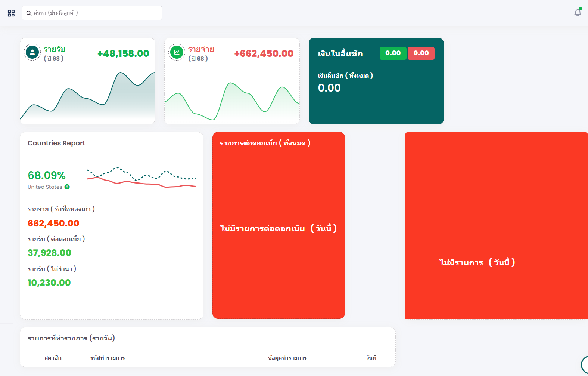Click the รายจ่าย chart icon

[177, 52]
